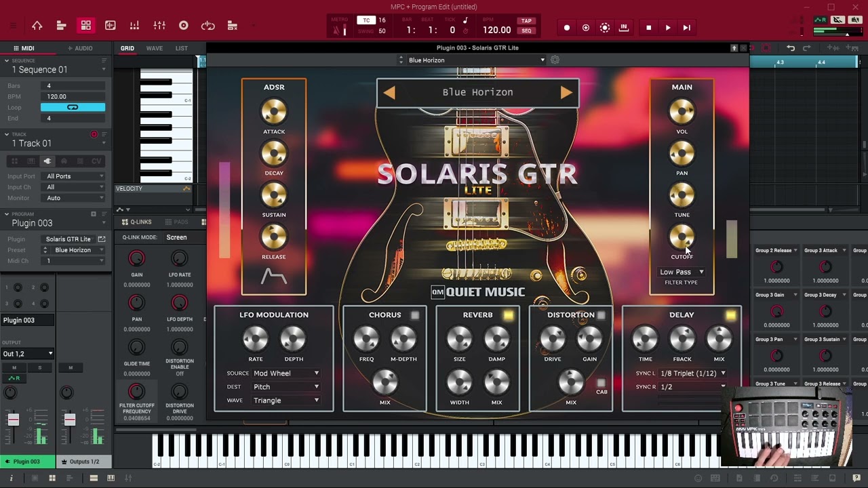Open the main home mode icon
This screenshot has height=488, width=868.
37,26
